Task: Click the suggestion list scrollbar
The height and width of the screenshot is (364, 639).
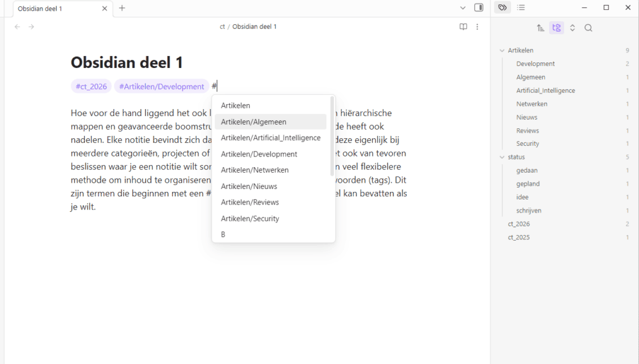Action: (x=332, y=136)
